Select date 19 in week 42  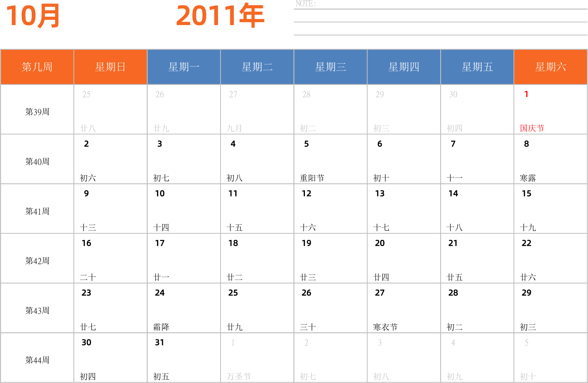point(306,243)
